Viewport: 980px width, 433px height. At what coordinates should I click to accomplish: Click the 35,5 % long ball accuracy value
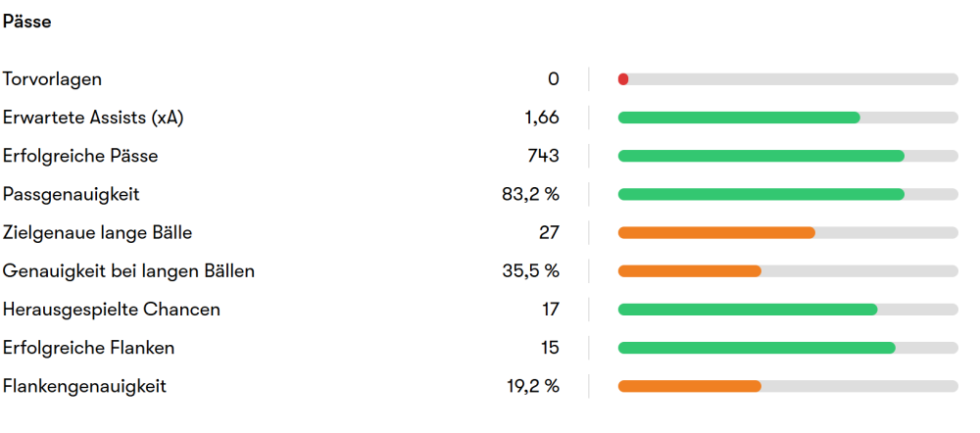530,271
